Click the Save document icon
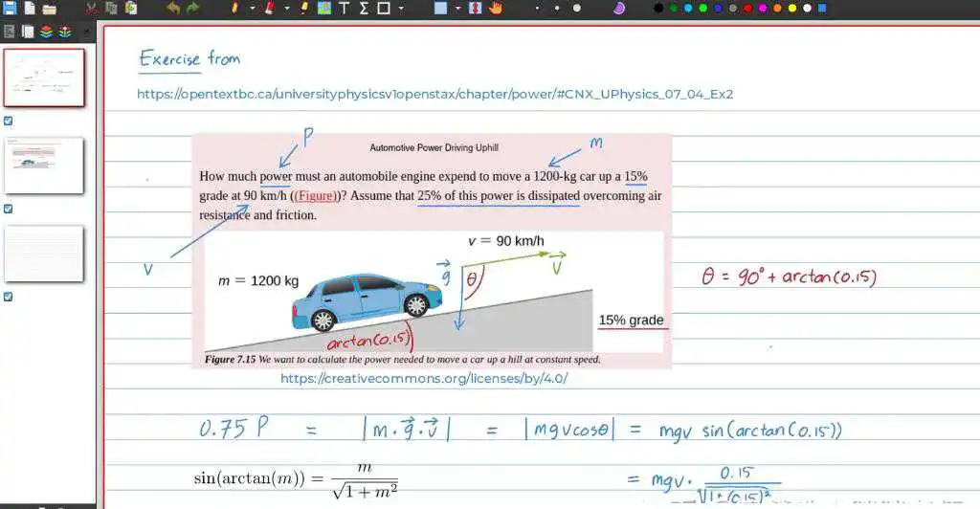The height and width of the screenshot is (509, 980). pyautogui.click(x=8, y=9)
